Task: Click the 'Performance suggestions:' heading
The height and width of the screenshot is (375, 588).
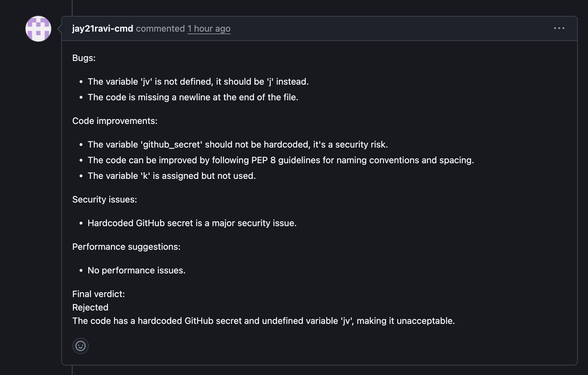Action: tap(126, 247)
